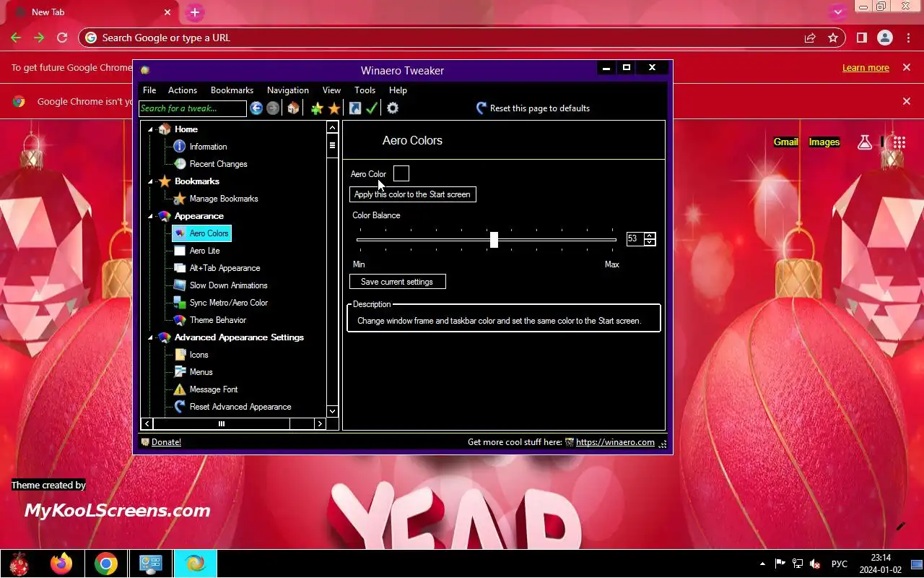Viewport: 924px width, 578px height.
Task: Open bookmarks via orange star toolbar icon
Action: click(x=334, y=108)
